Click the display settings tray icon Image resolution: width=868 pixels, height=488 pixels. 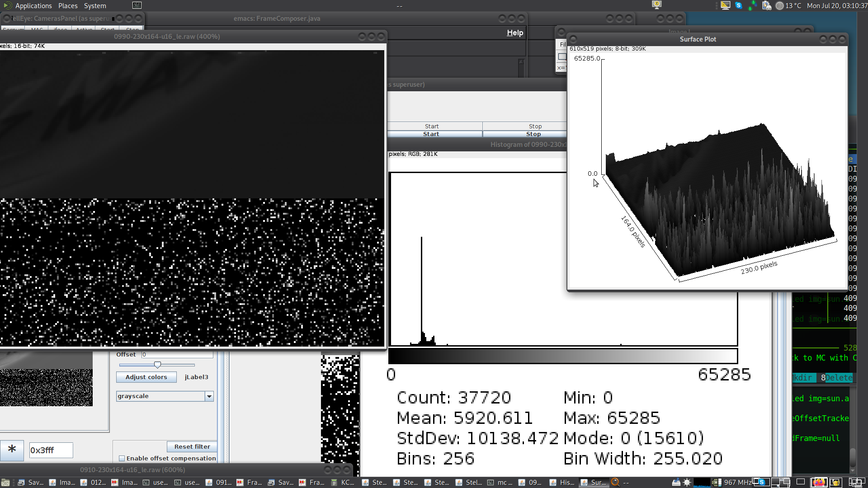725,5
